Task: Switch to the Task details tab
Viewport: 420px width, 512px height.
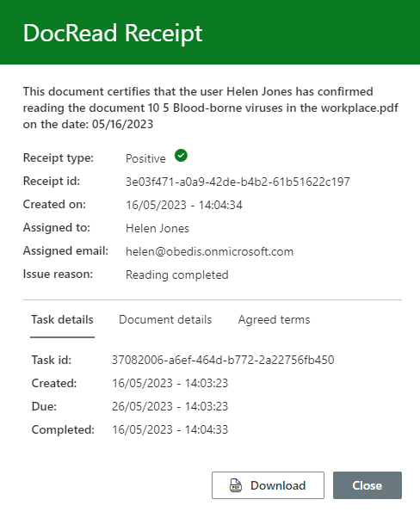Action: pyautogui.click(x=62, y=319)
